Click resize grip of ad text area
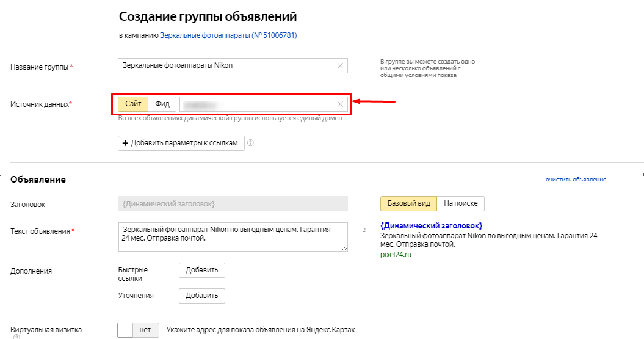The width and height of the screenshot is (644, 339). tap(345, 248)
